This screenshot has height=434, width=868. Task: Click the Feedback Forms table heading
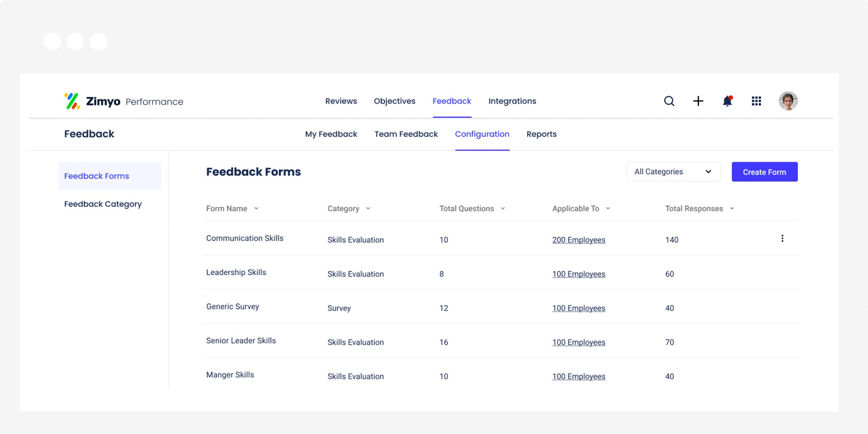tap(254, 172)
